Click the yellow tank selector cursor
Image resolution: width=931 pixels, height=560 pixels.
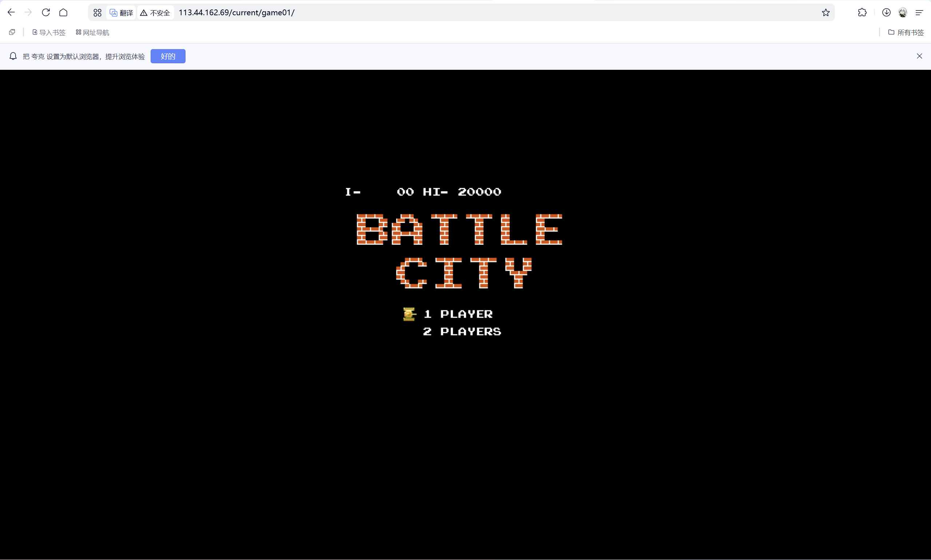click(409, 314)
